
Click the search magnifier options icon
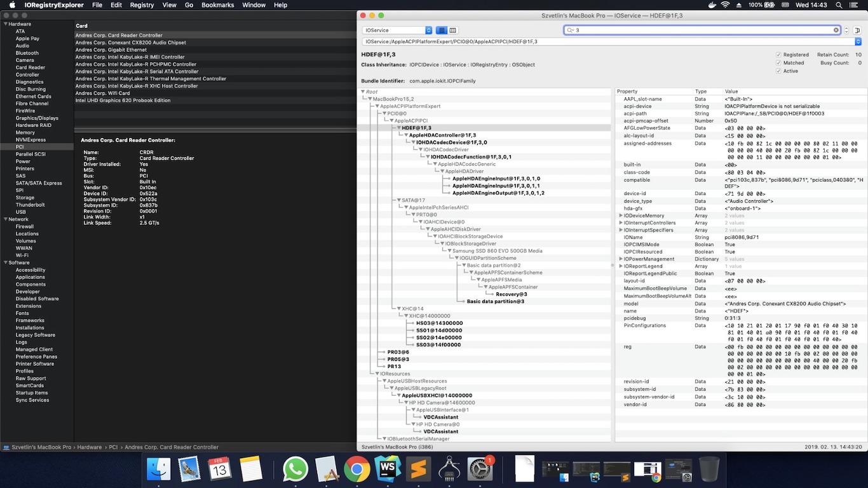(569, 30)
